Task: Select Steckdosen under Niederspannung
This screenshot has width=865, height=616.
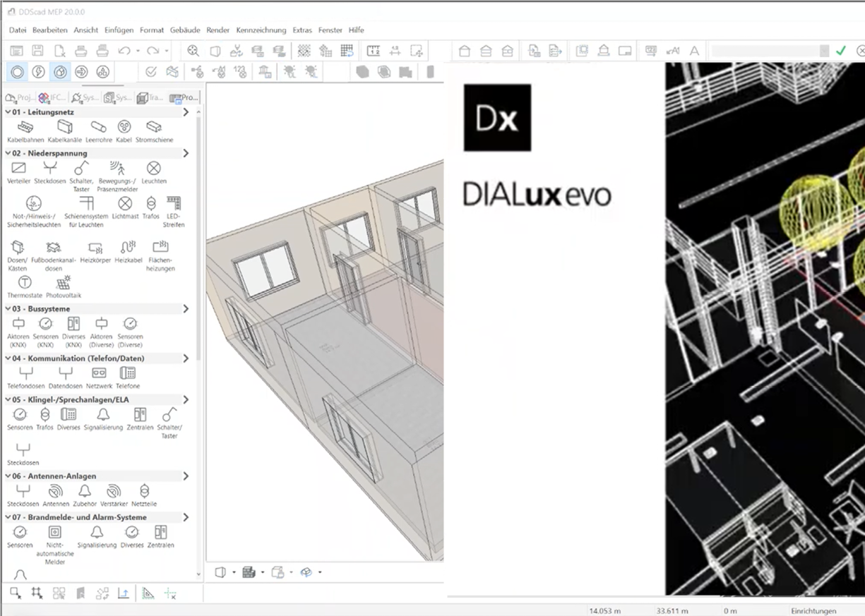Action: point(50,173)
